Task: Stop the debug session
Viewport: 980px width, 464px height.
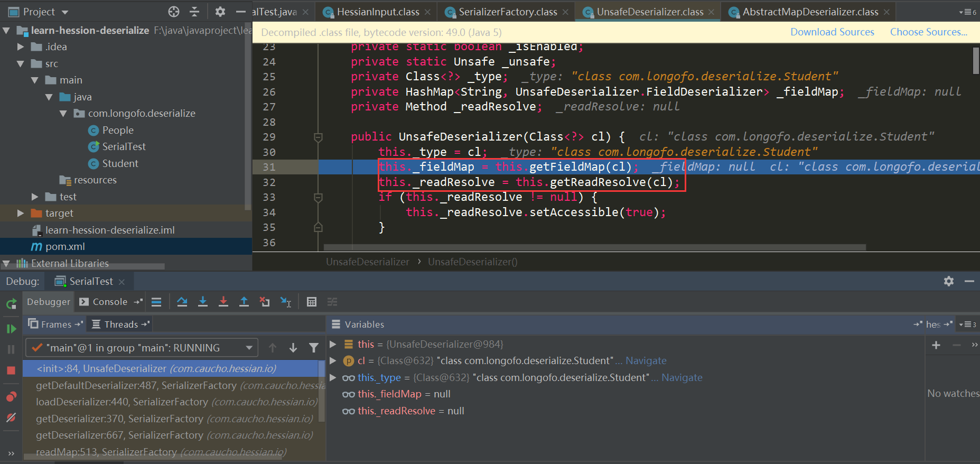Action: [11, 370]
